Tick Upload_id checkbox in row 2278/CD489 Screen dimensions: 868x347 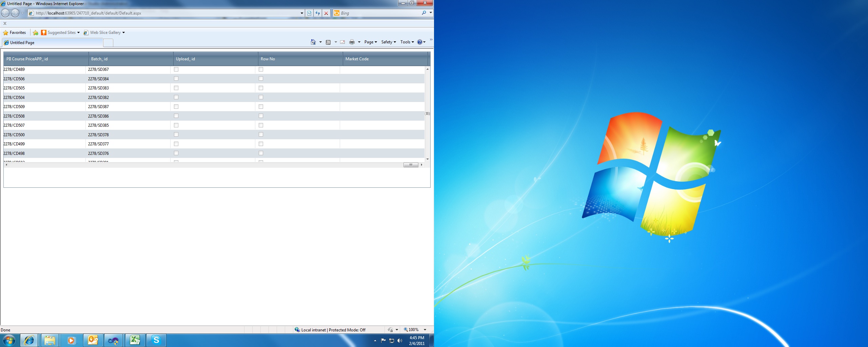(176, 69)
